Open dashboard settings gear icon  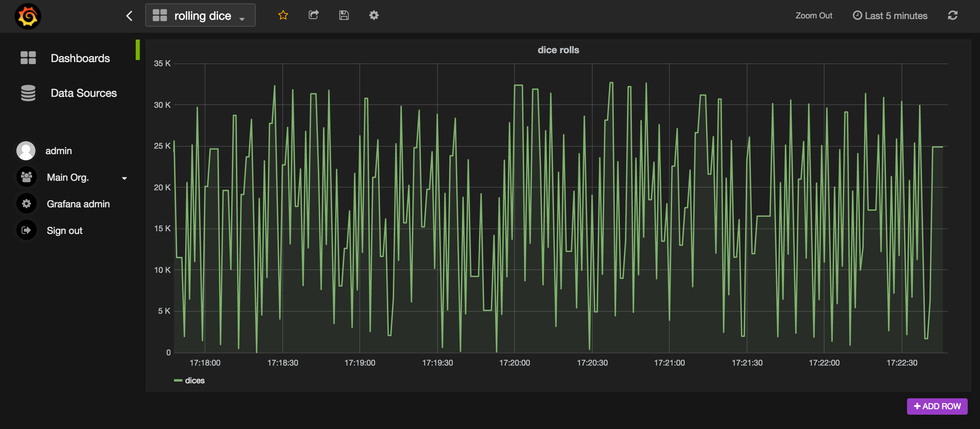374,15
